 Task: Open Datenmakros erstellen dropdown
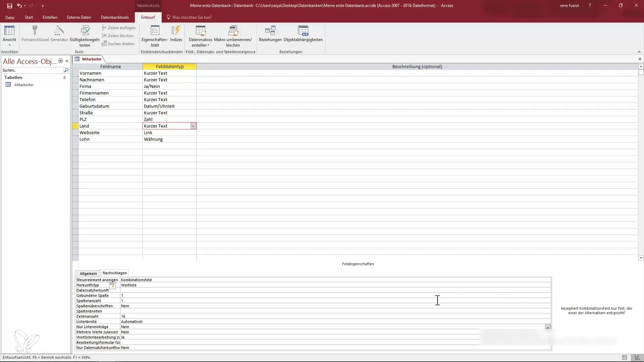[x=200, y=36]
